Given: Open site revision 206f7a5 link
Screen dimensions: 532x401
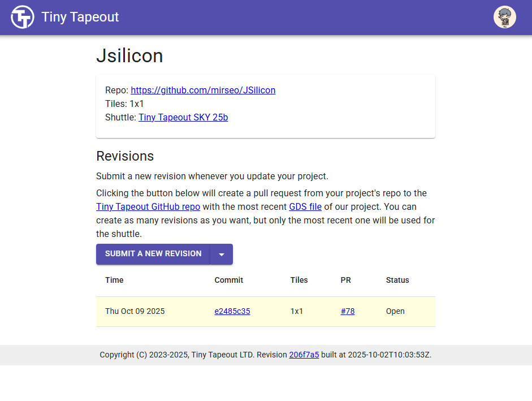Looking at the screenshot, I should tap(304, 355).
